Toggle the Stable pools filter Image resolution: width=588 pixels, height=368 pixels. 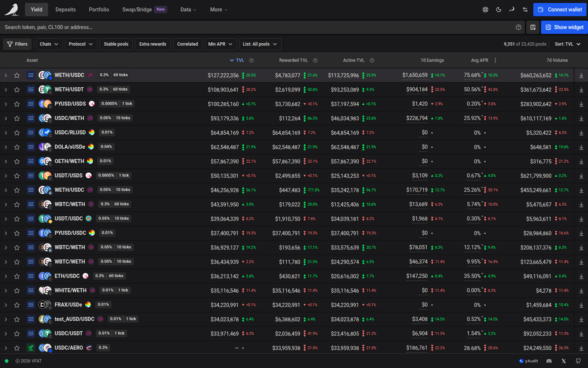(x=116, y=44)
